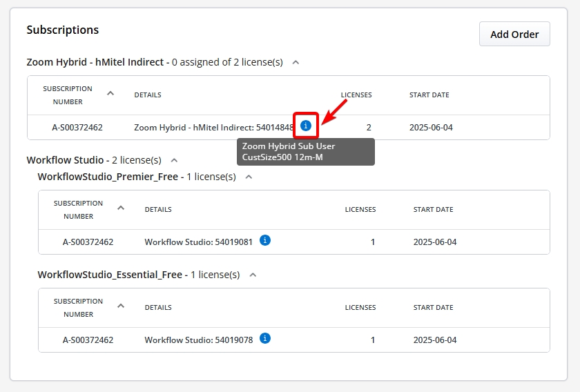Click the DETAILS header in Zoom Hybrid table
The width and height of the screenshot is (580, 392).
148,95
